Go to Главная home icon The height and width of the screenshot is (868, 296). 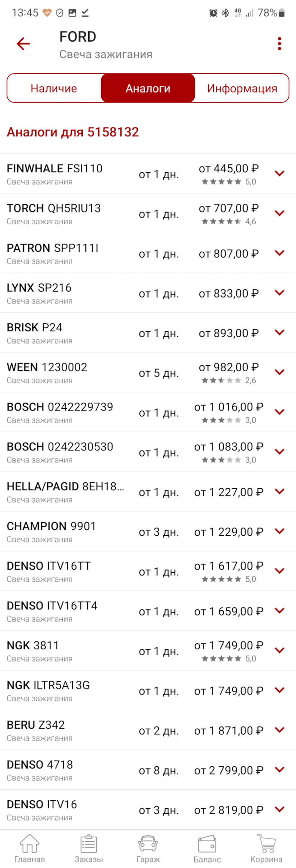[x=29, y=849]
